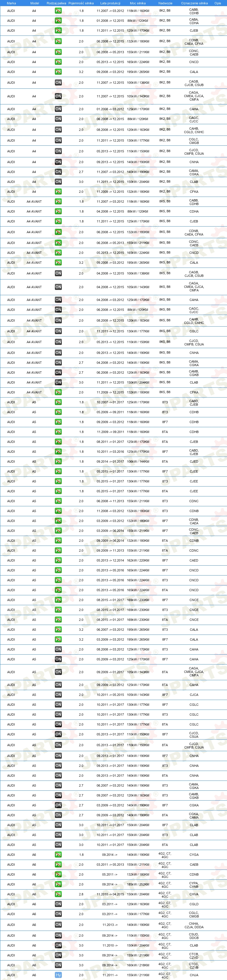Click ON diesel icon in A5 CAMB, CGKB 163KM row

click(58, 796)
